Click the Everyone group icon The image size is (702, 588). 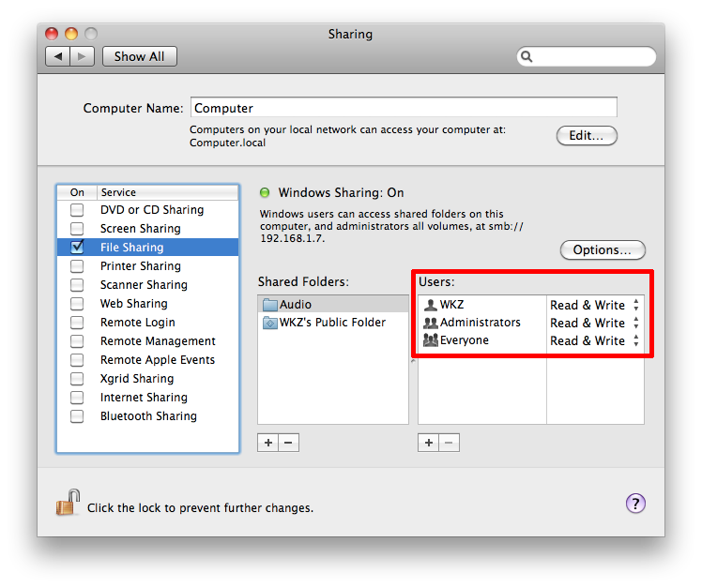point(430,340)
